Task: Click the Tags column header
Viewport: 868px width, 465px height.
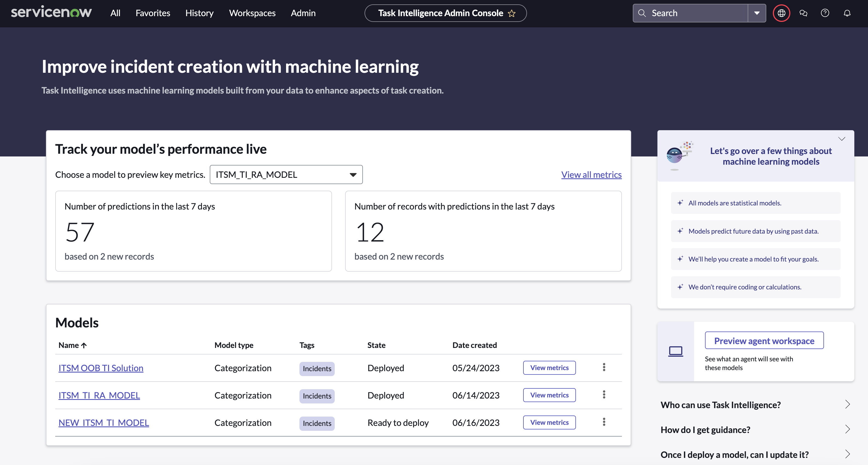Action: 307,345
